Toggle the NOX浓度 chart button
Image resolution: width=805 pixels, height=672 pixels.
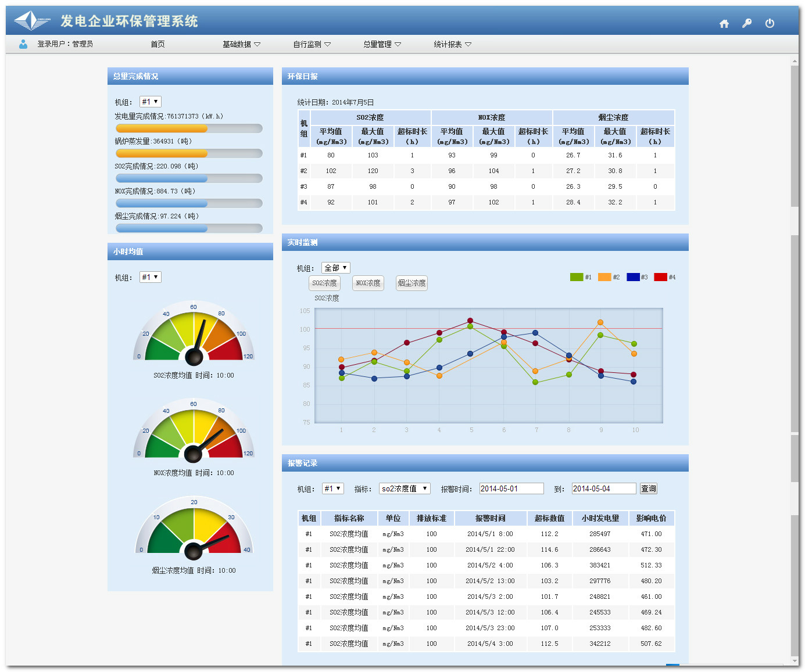point(368,283)
